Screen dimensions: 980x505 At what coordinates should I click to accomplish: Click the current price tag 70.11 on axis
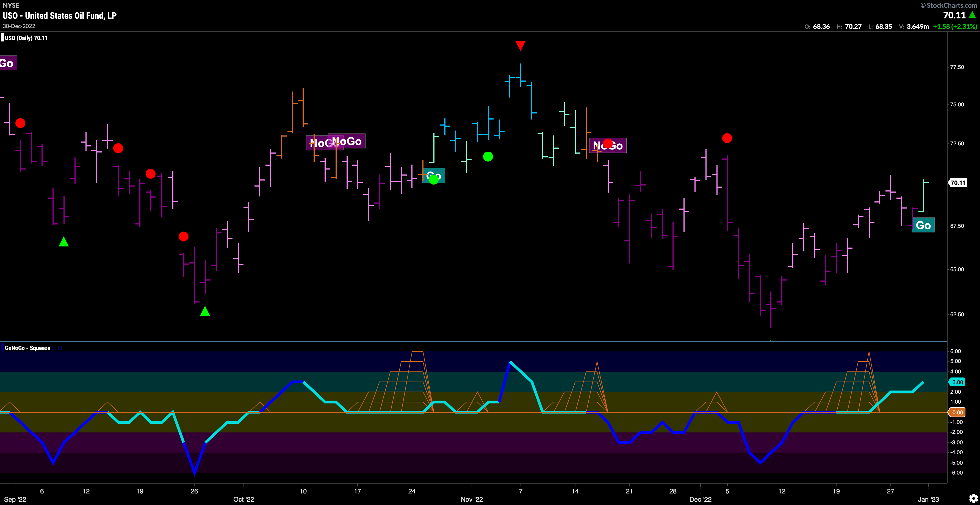click(957, 182)
